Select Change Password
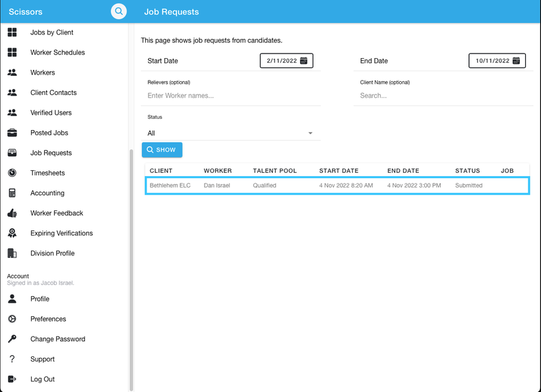541x392 pixels. pyautogui.click(x=57, y=339)
